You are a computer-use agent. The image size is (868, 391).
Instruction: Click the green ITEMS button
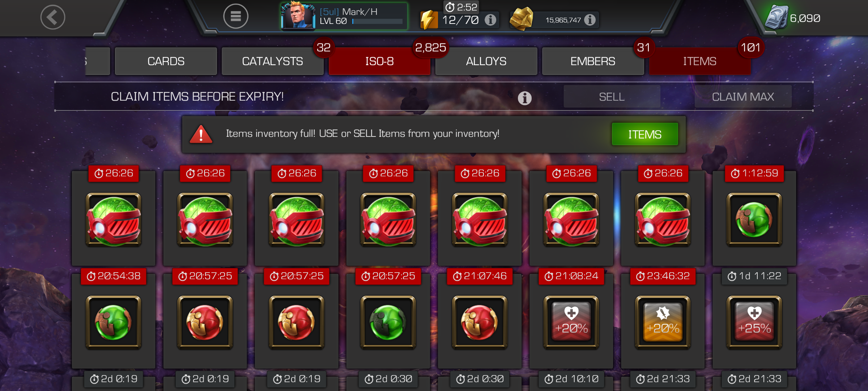click(645, 134)
